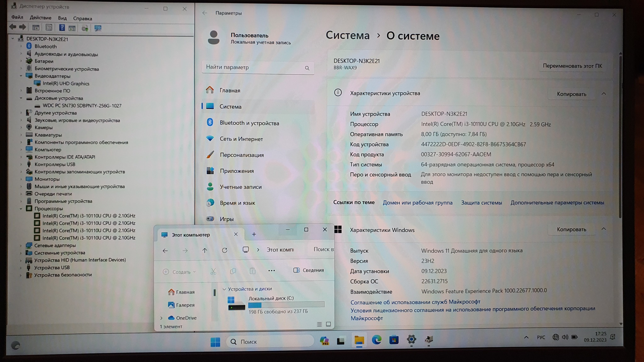This screenshot has height=362, width=644.
Task: Open Microsoft Store from the taskbar
Action: [394, 340]
